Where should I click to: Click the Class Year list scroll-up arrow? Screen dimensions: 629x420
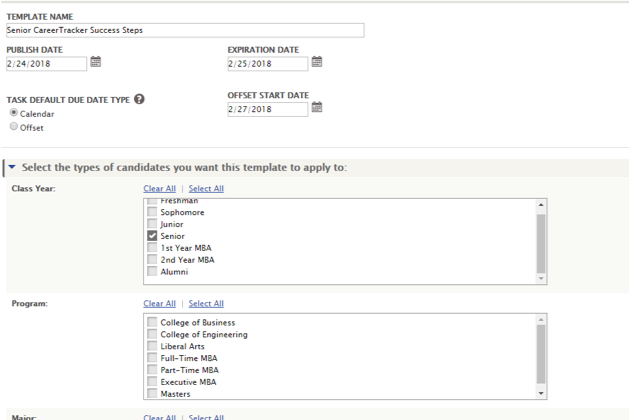coord(541,205)
